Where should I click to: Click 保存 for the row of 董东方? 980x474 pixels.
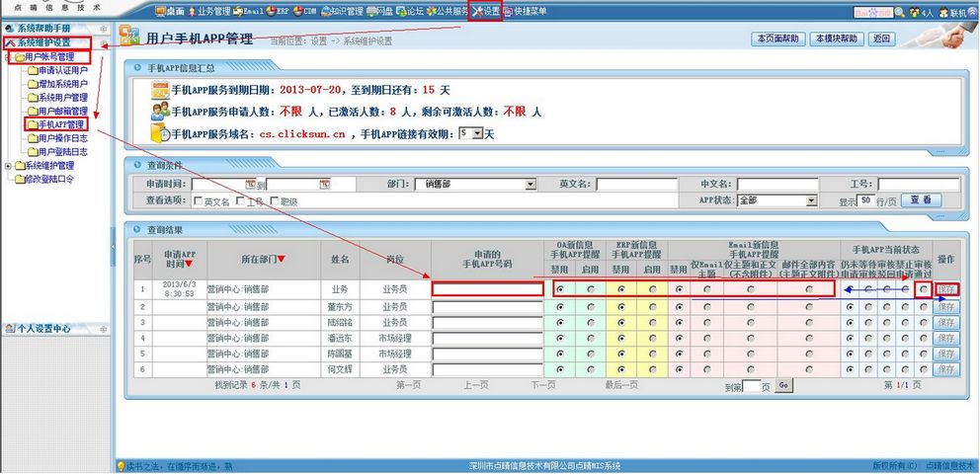945,307
